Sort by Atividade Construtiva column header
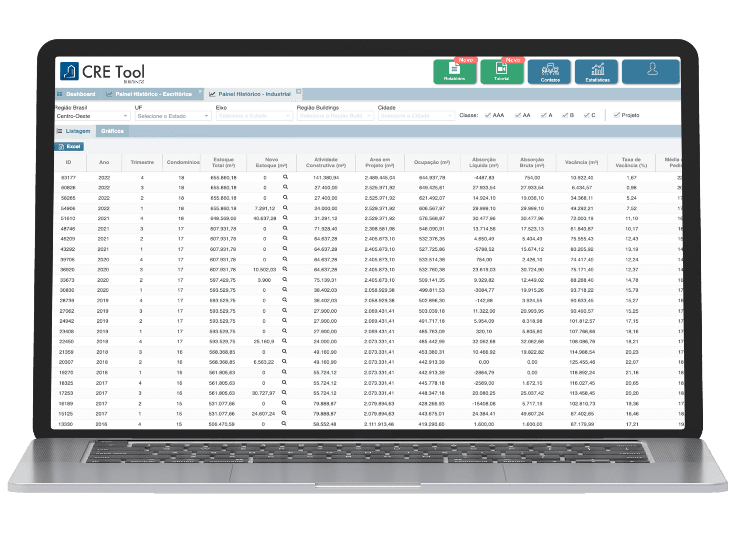Image resolution: width=736 pixels, height=552 pixels. (326, 162)
